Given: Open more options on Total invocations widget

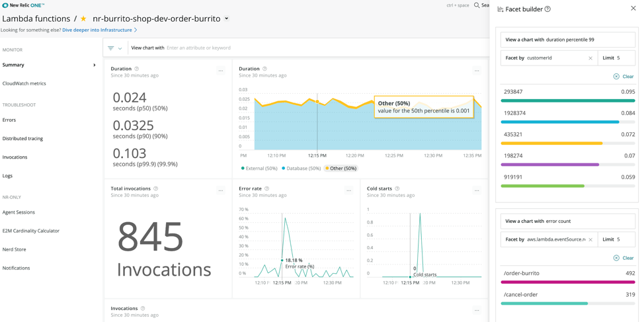Looking at the screenshot, I should point(221,190).
